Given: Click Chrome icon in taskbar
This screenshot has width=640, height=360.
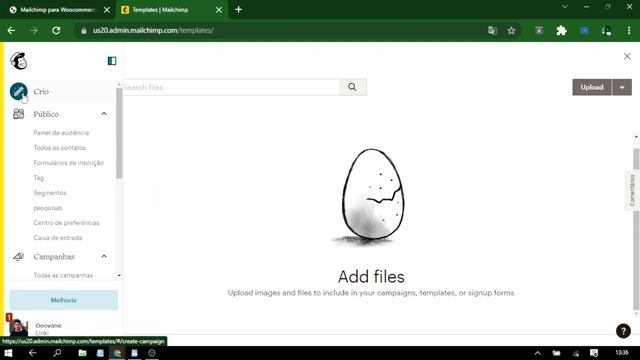Looking at the screenshot, I should pos(117,353).
